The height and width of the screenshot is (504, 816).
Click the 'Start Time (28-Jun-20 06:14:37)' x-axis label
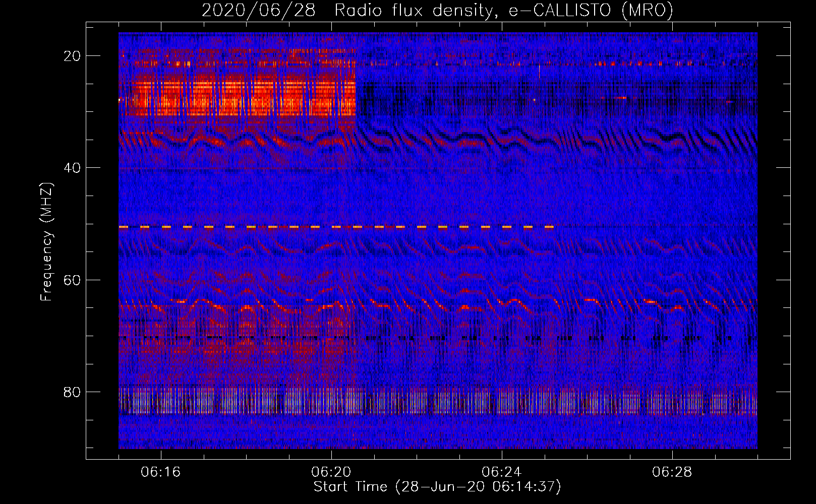[x=437, y=487]
